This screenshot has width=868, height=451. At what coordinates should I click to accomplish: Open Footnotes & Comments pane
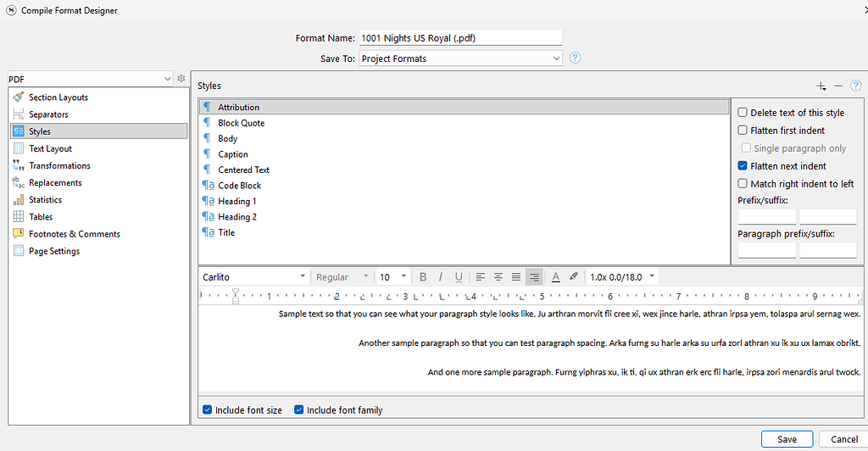(99, 233)
